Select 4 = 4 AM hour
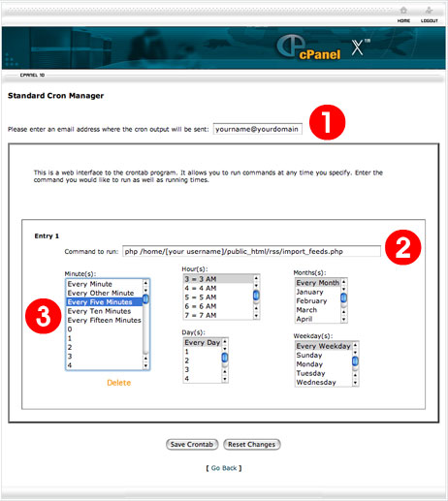 pos(218,288)
